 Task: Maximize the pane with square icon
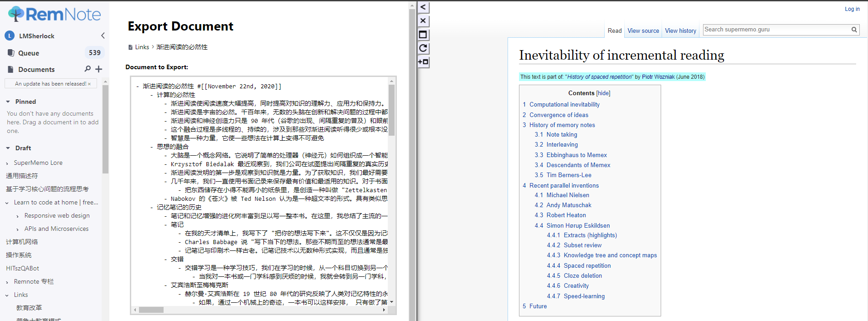[423, 35]
